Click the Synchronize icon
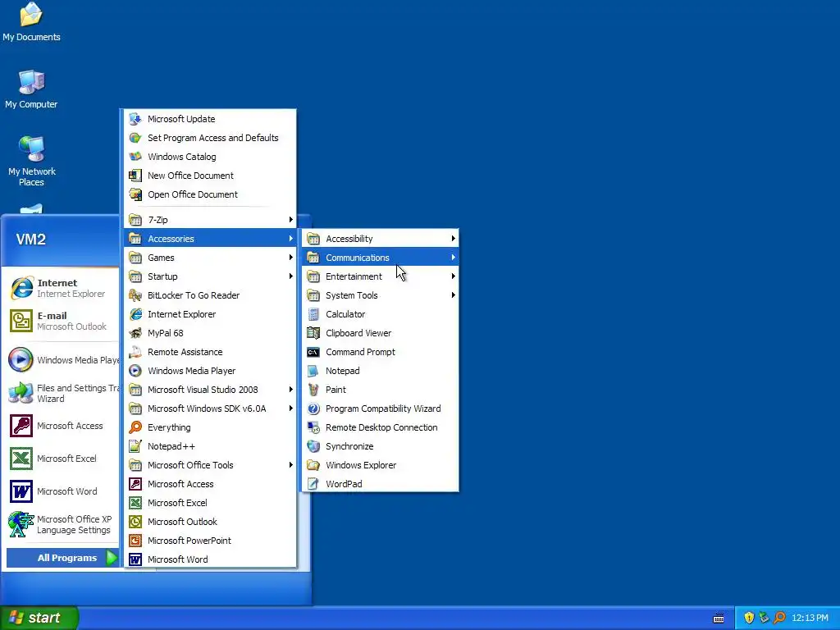This screenshot has height=630, width=840. point(313,446)
